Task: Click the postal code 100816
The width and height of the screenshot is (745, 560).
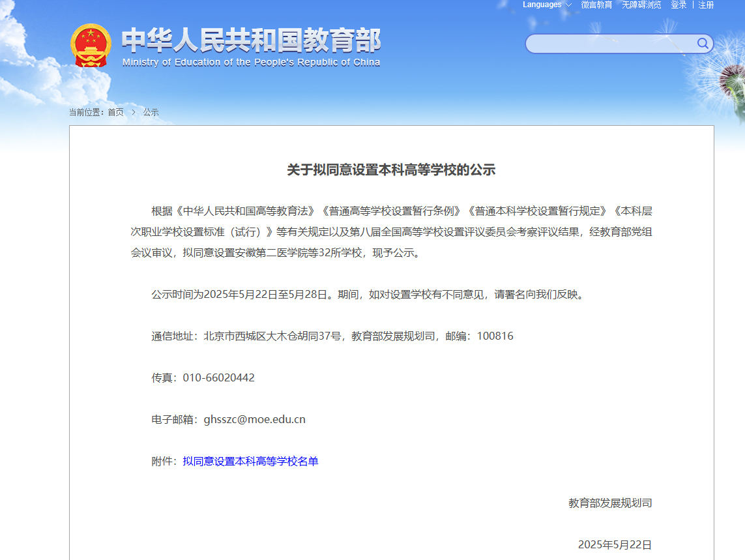Action: pyautogui.click(x=495, y=336)
